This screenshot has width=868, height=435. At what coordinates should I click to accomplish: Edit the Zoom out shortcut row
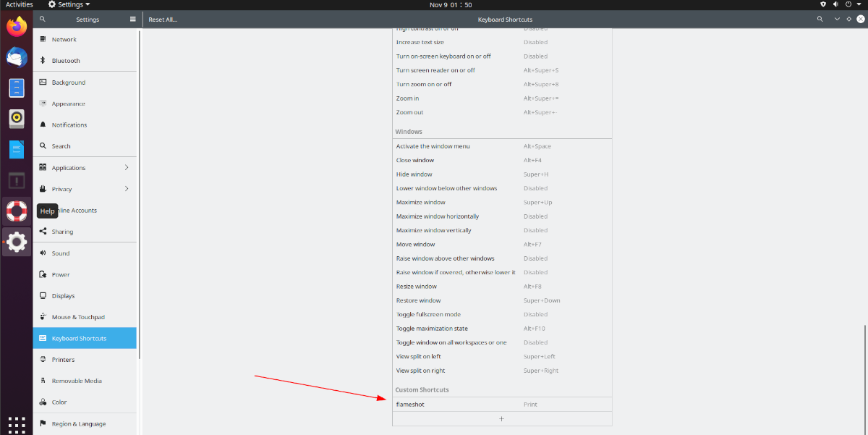coord(502,112)
